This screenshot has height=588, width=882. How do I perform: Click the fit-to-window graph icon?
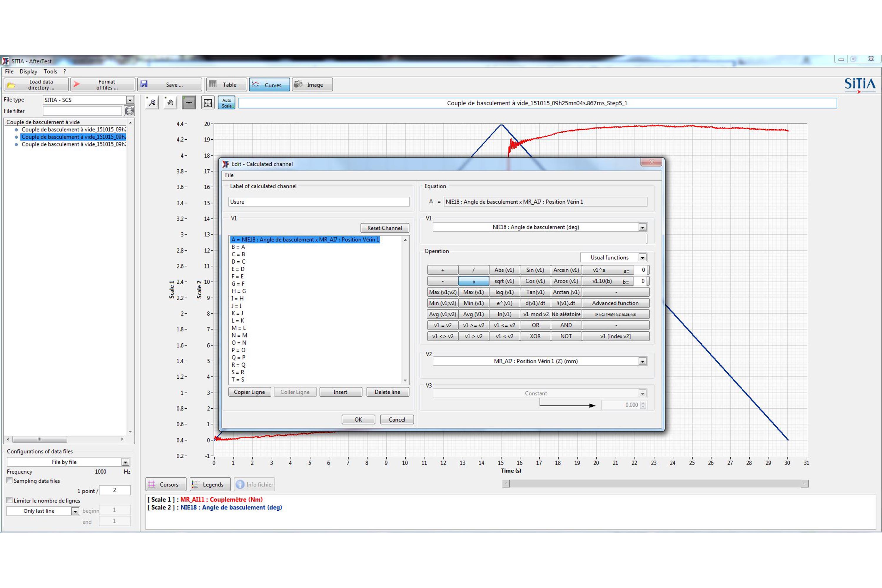[x=208, y=102]
